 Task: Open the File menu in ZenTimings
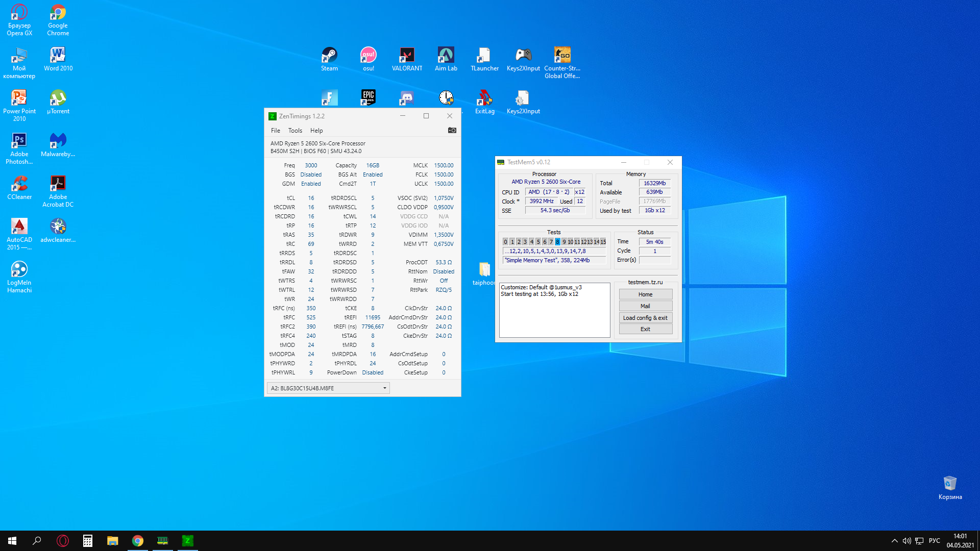(x=275, y=131)
